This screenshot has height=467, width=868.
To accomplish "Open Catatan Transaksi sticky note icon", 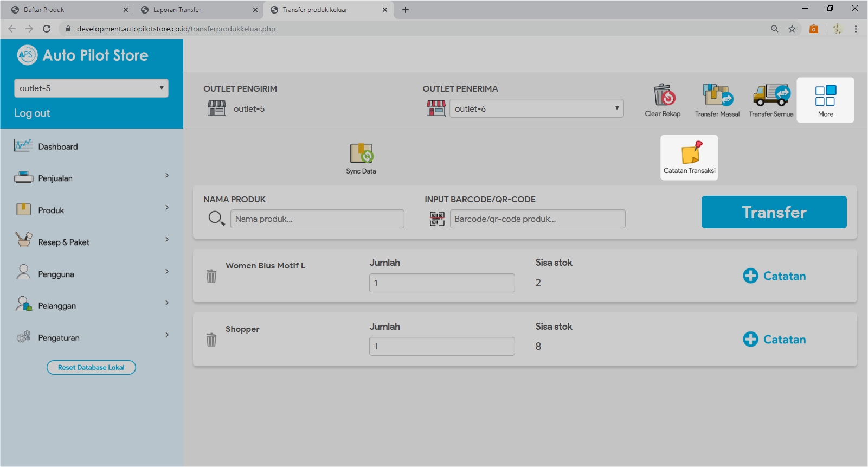I will [690, 153].
